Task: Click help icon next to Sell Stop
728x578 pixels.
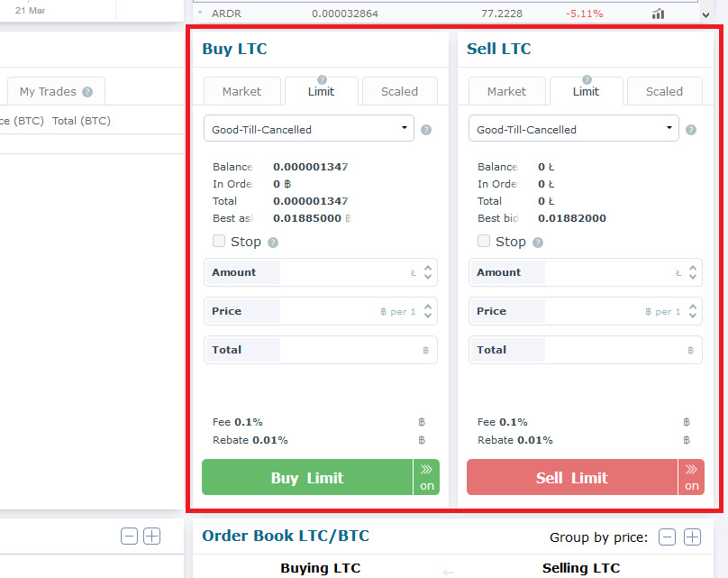Action: coord(538,243)
